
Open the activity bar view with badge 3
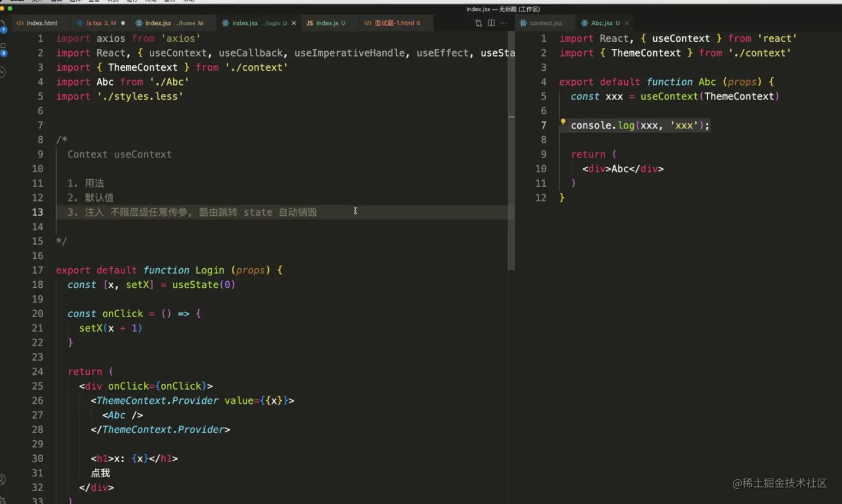coord(3,49)
